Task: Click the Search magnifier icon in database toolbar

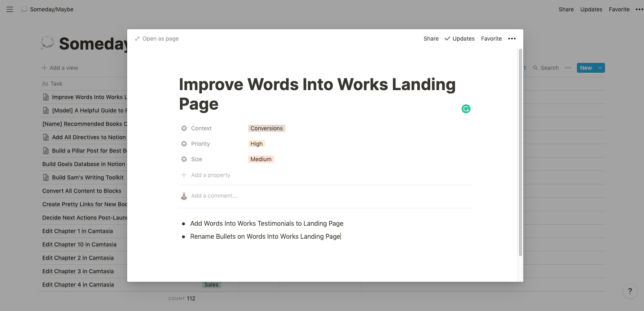Action: [x=536, y=68]
